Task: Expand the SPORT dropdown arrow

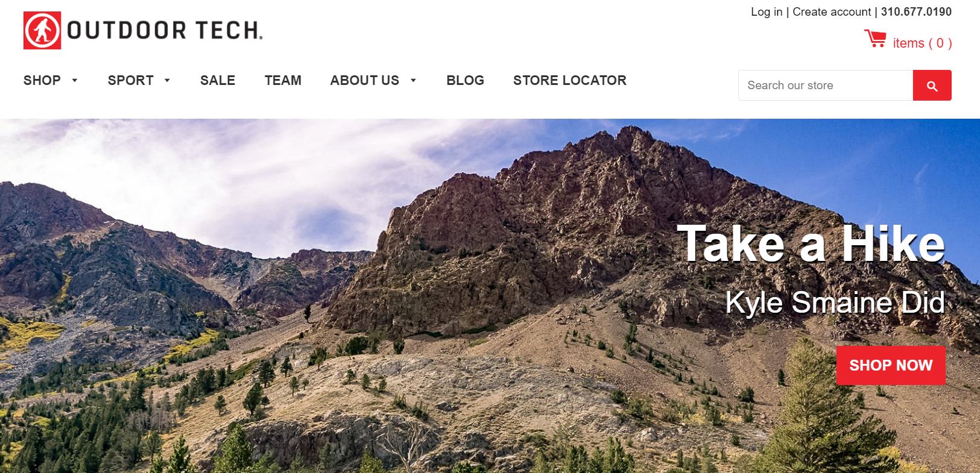Action: click(x=167, y=81)
